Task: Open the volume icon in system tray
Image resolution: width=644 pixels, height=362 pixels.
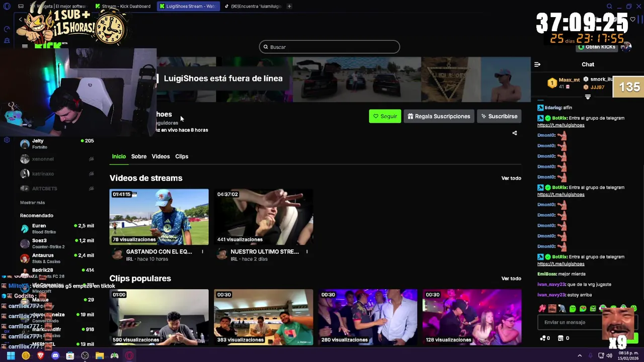Action: 609,355
